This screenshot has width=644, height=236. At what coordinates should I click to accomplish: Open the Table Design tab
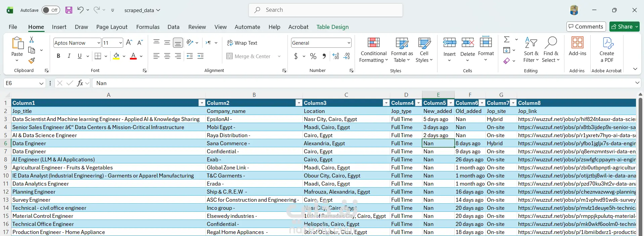(332, 27)
